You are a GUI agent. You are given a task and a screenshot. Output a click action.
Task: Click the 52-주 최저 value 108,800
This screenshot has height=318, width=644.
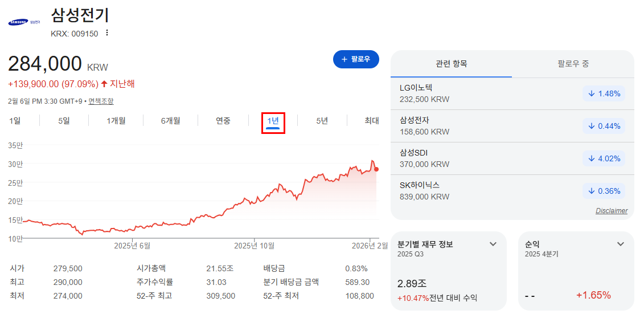click(x=359, y=296)
